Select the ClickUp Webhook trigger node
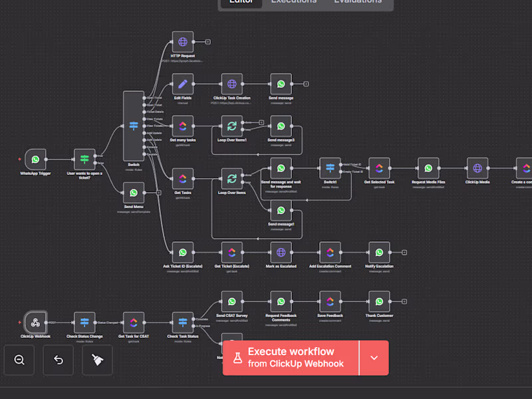Image resolution: width=532 pixels, height=399 pixels. point(35,323)
